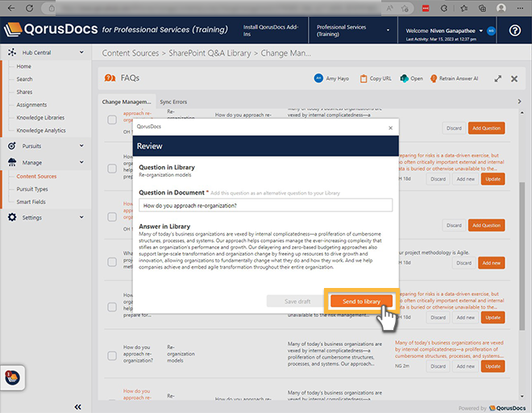Open the Professional Services (Training) dropdown
This screenshot has height=413, width=532.
pos(353,30)
